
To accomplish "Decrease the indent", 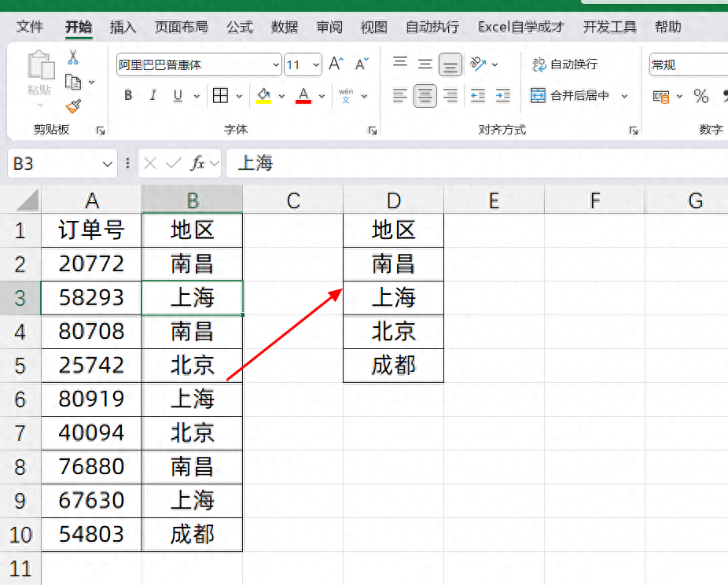I will pos(478,96).
